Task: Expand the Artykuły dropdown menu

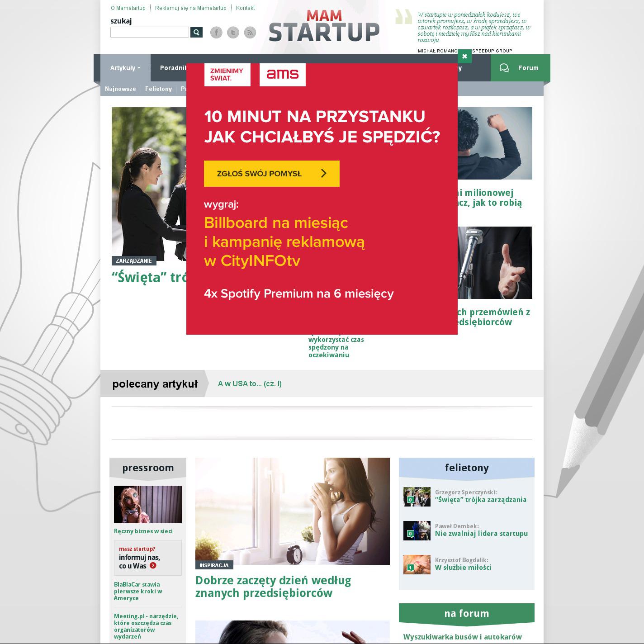Action: coord(125,68)
